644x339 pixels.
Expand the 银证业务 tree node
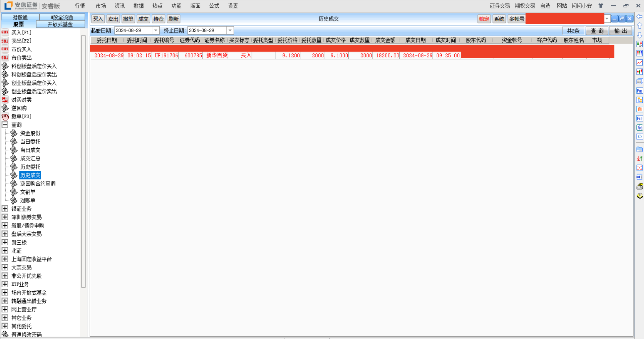(5, 209)
